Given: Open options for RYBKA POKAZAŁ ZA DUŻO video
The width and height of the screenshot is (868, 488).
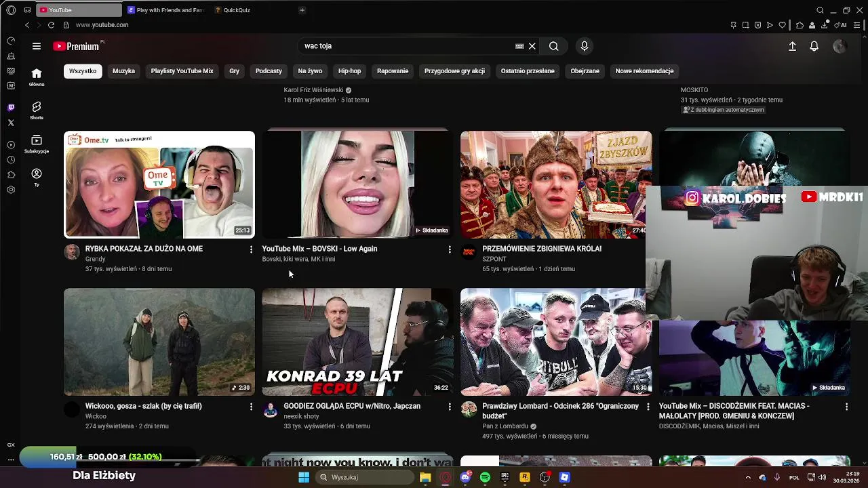Looking at the screenshot, I should (x=251, y=249).
